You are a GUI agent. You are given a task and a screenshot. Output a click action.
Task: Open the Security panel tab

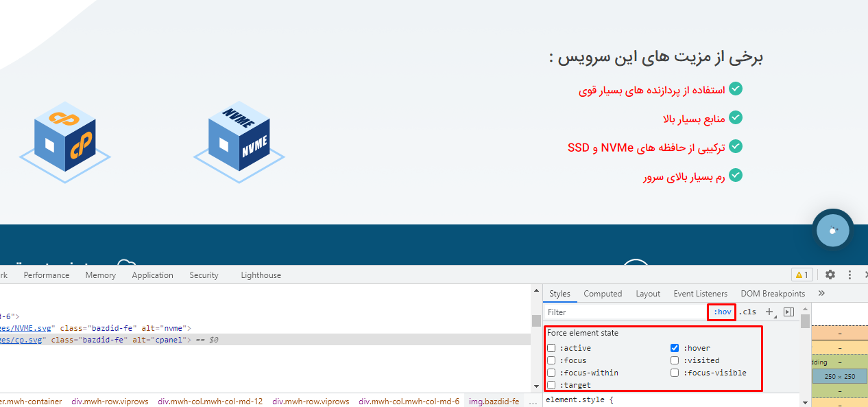point(204,275)
